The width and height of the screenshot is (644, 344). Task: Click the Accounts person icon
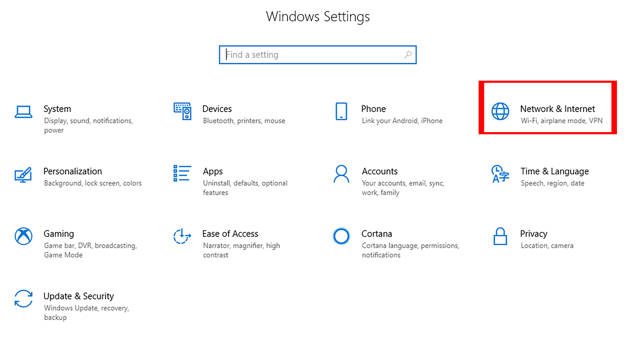(341, 174)
